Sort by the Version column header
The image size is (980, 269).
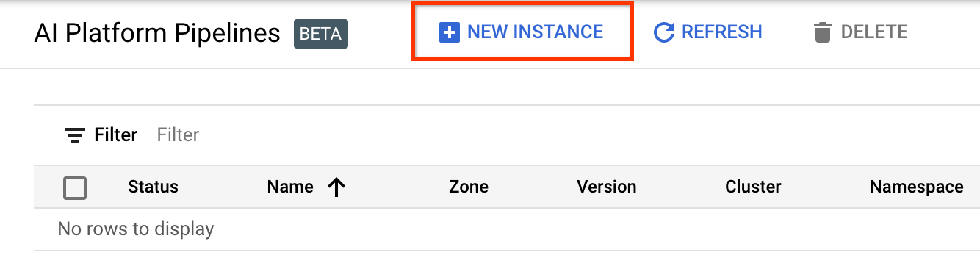607,187
